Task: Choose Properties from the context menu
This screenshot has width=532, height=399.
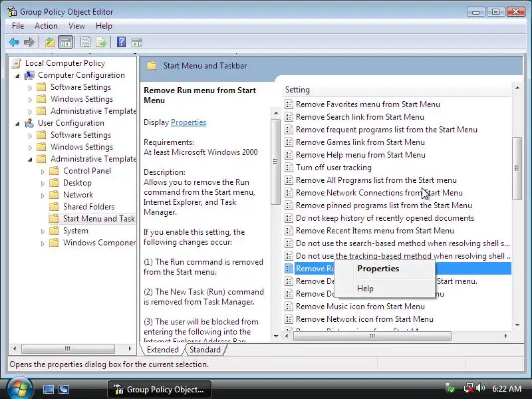Action: [x=385, y=269]
